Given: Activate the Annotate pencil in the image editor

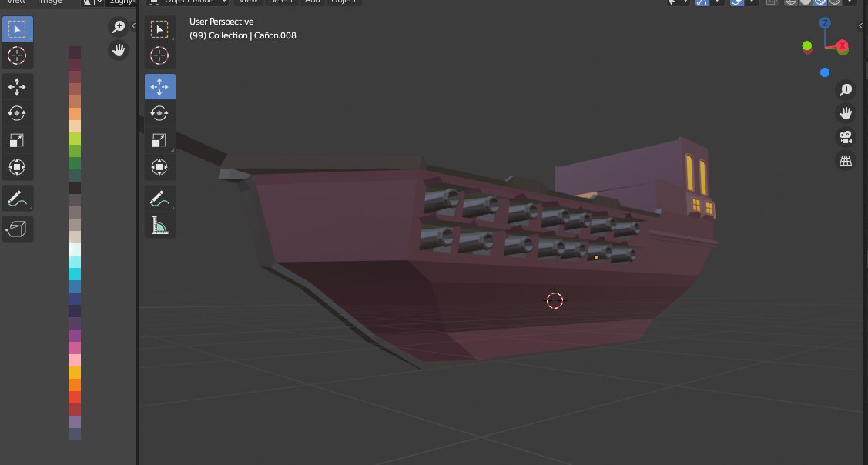Looking at the screenshot, I should click(x=17, y=198).
